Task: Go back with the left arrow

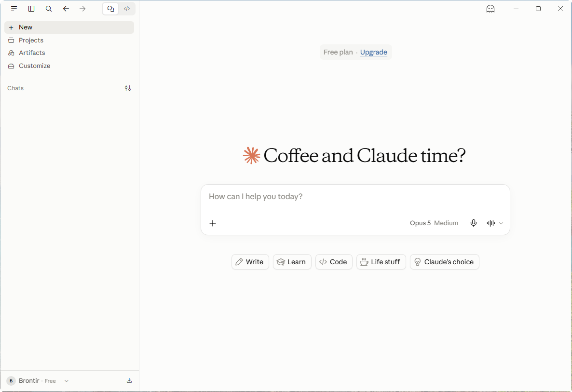Action: (66, 9)
